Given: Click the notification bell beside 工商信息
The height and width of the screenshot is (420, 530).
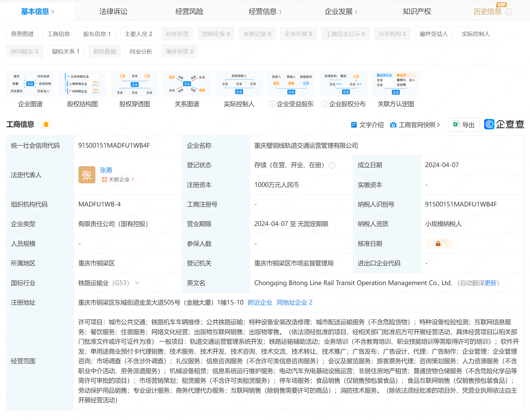Looking at the screenshot, I should pos(46,124).
